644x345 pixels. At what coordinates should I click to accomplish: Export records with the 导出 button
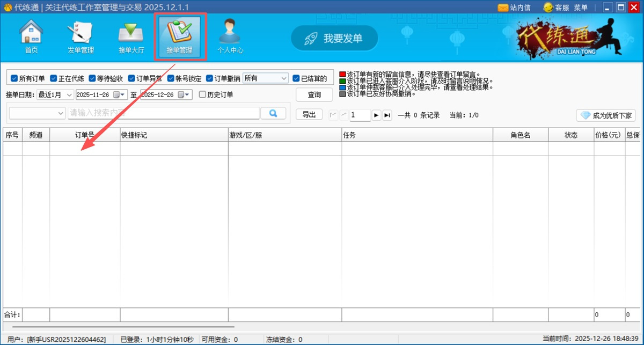309,114
